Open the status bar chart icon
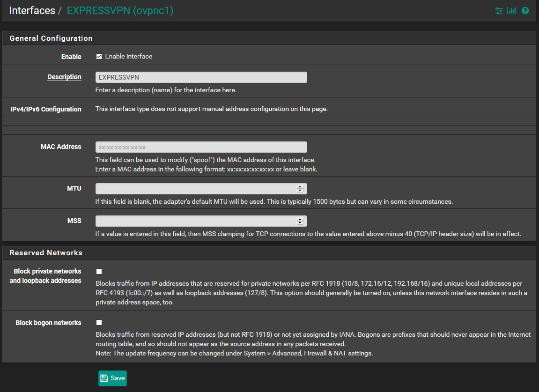 pos(512,10)
